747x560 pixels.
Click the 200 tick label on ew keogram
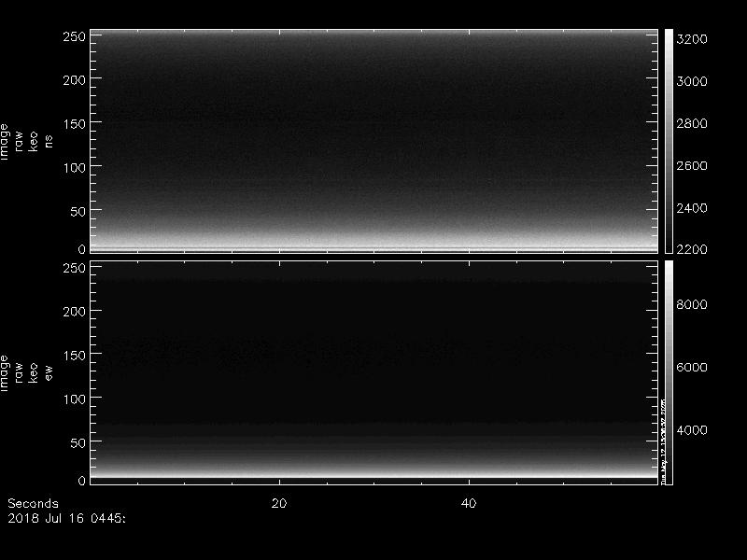(x=74, y=312)
